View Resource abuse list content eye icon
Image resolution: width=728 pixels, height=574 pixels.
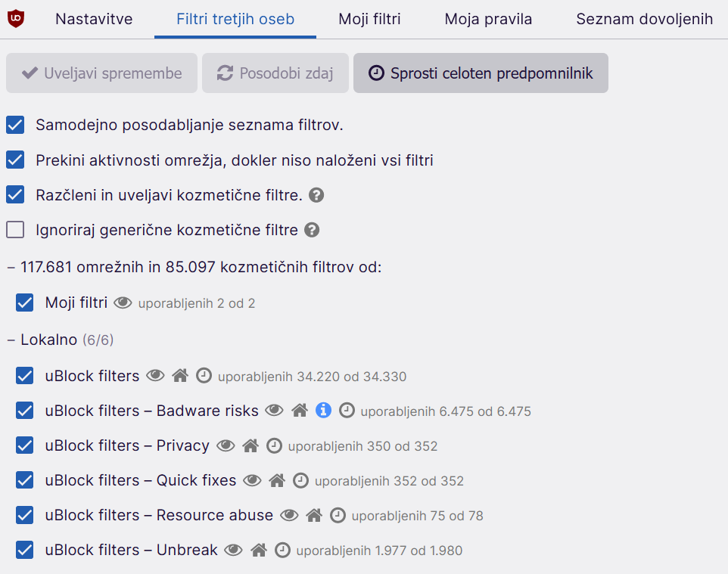click(x=289, y=515)
